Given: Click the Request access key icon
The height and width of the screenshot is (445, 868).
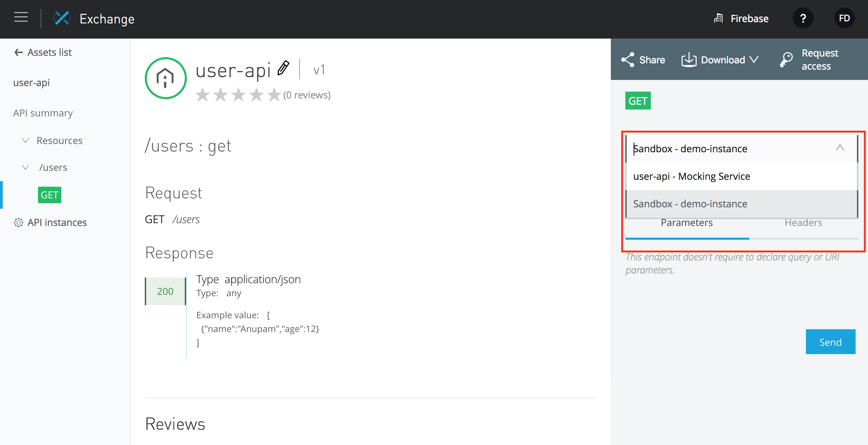Looking at the screenshot, I should [x=787, y=60].
